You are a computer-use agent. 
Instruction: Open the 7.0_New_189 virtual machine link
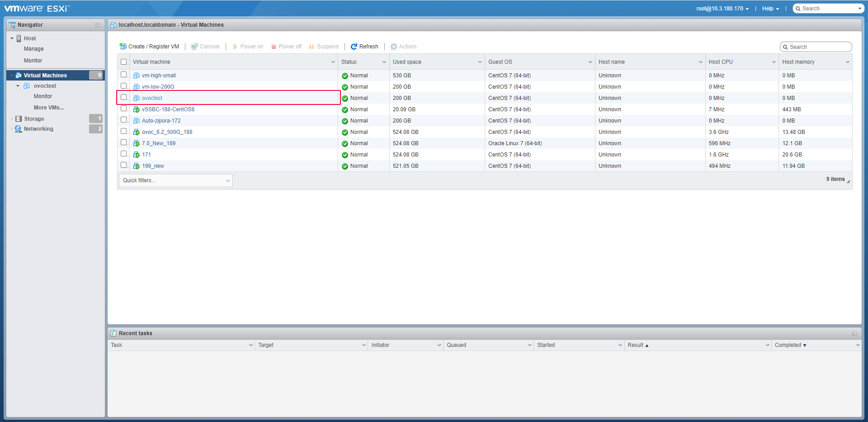[159, 143]
